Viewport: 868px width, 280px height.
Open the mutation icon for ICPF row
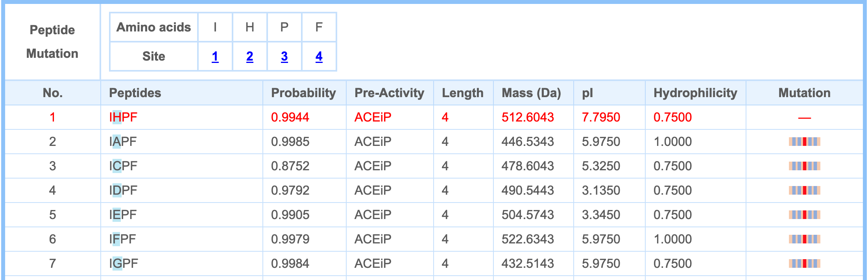[x=804, y=166]
